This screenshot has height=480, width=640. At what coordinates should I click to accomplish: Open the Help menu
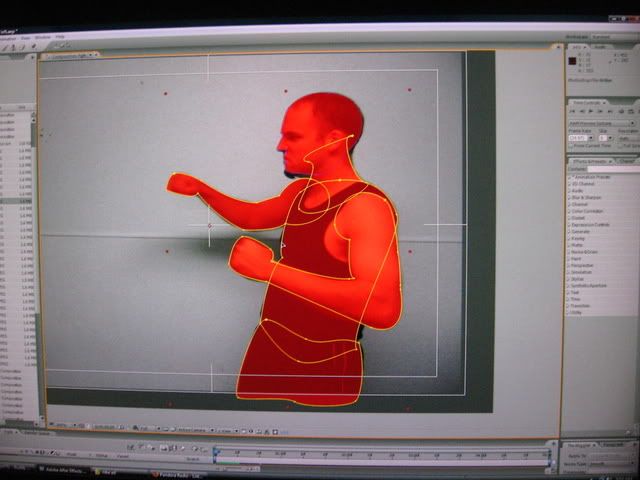(60, 37)
